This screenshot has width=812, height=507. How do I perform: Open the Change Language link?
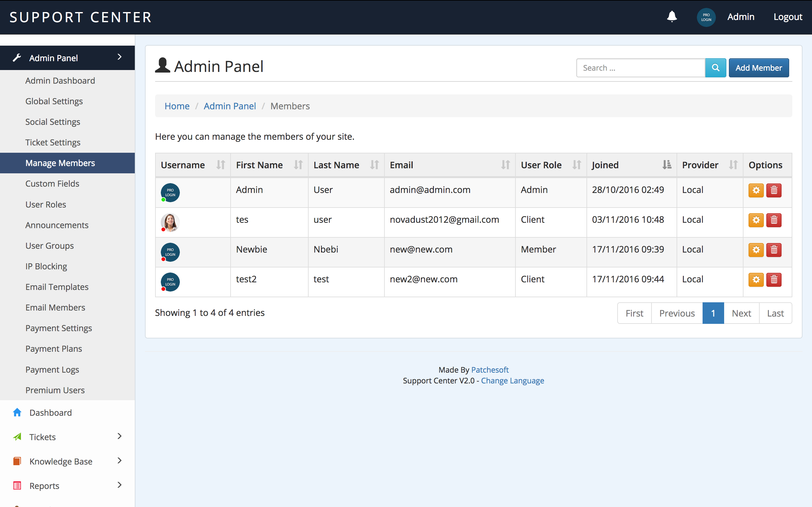512,381
